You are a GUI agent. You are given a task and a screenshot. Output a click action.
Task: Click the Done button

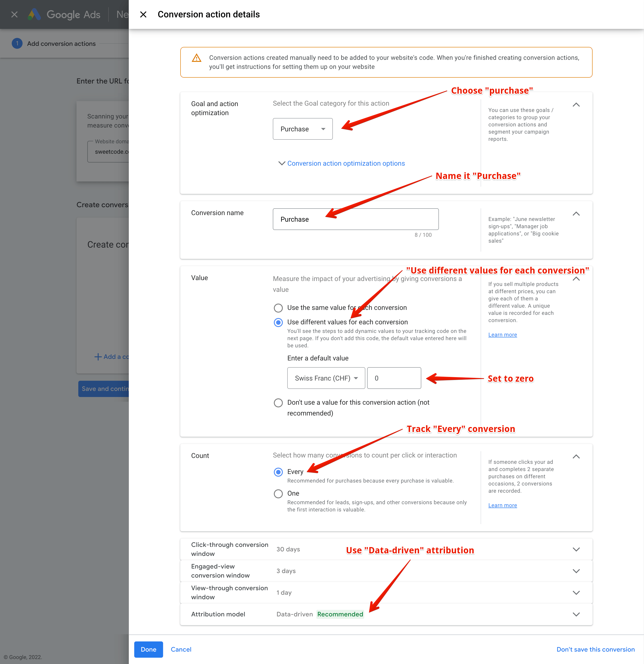click(x=148, y=649)
